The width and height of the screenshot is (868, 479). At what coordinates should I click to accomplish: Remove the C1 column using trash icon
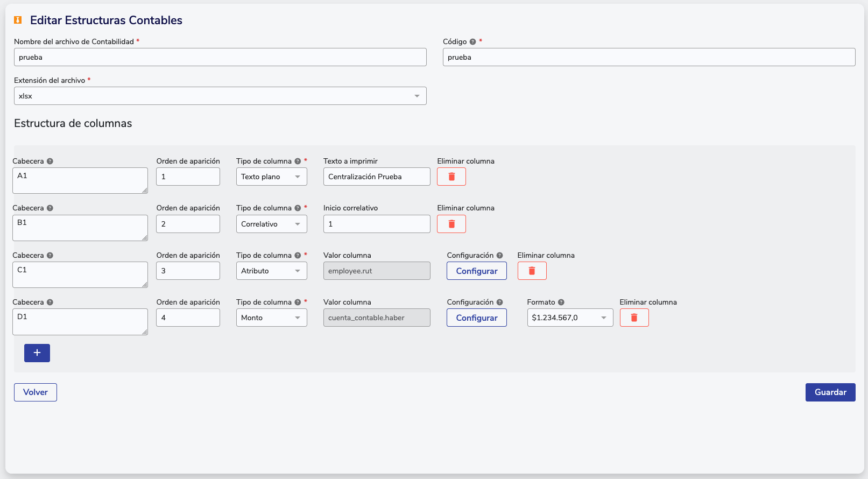532,271
